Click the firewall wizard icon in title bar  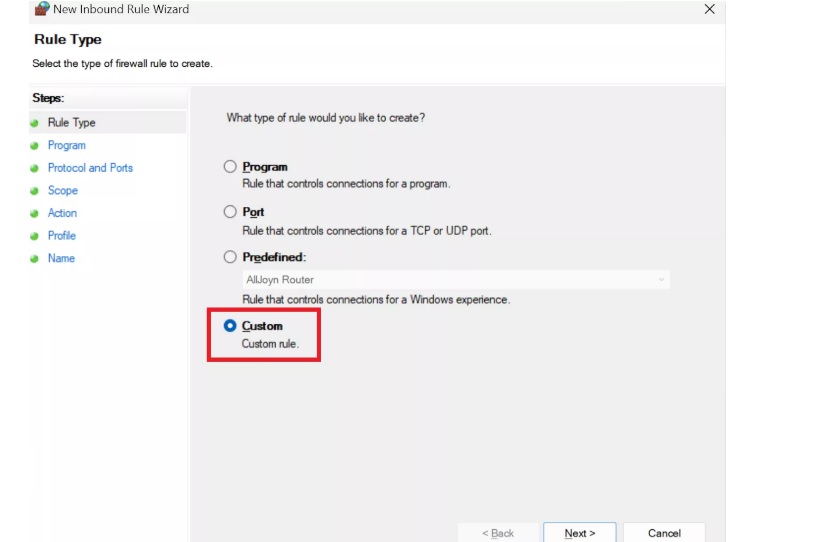[x=42, y=8]
